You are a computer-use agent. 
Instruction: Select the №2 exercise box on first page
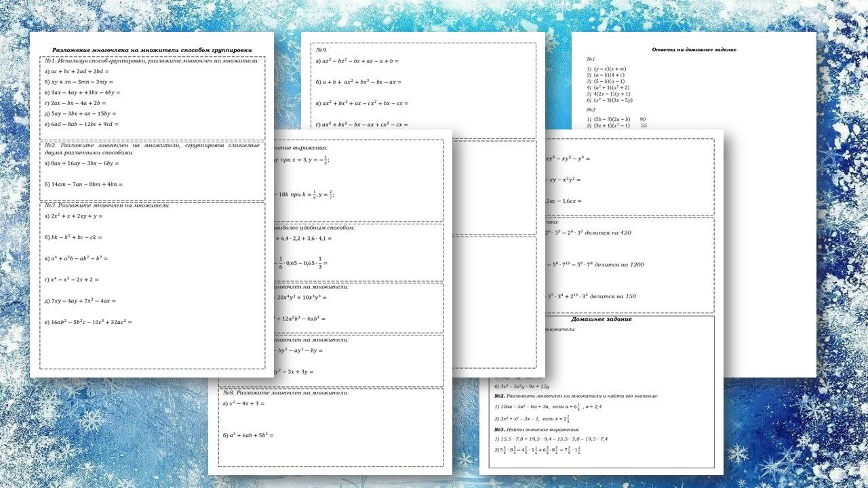tap(152, 169)
